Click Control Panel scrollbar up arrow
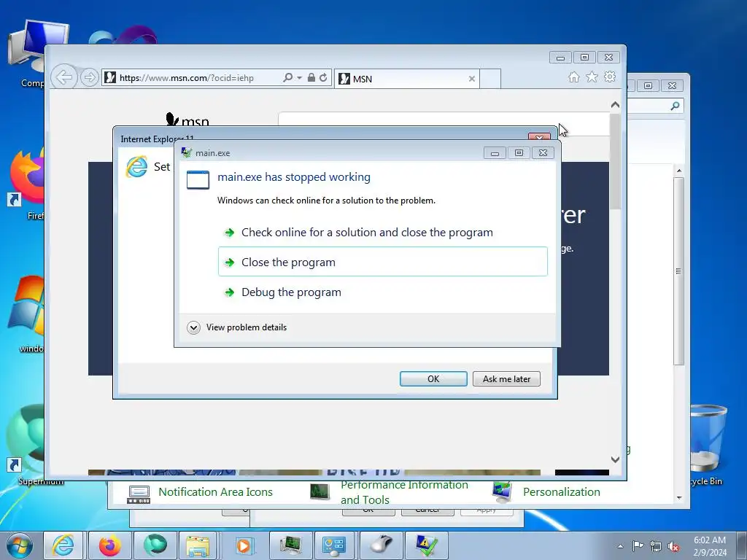747x560 pixels. (x=679, y=171)
